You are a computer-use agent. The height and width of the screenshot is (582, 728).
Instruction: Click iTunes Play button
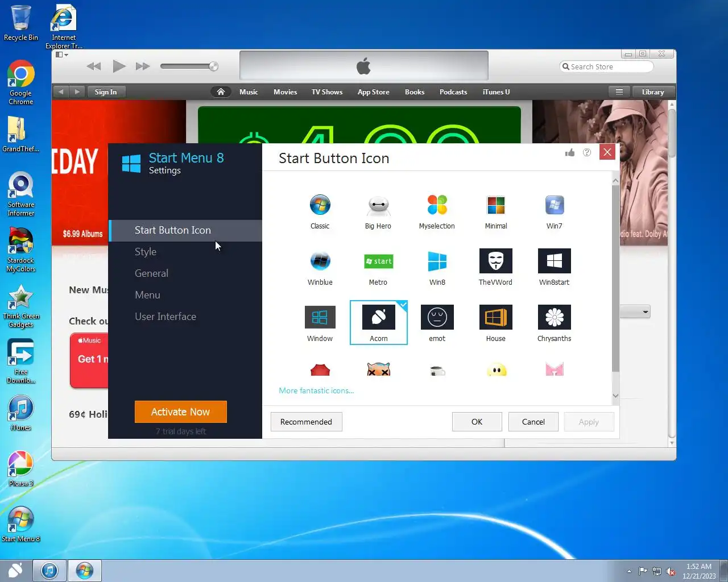click(119, 66)
